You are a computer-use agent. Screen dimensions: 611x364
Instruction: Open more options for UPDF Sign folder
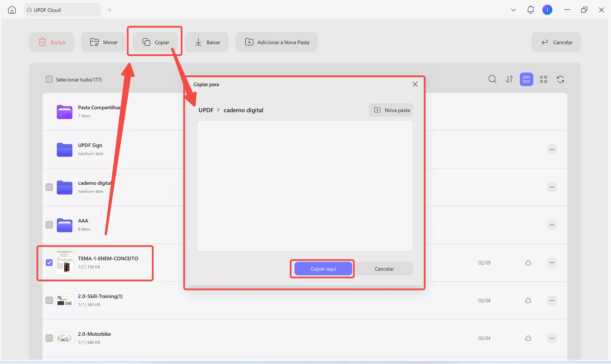[x=552, y=149]
